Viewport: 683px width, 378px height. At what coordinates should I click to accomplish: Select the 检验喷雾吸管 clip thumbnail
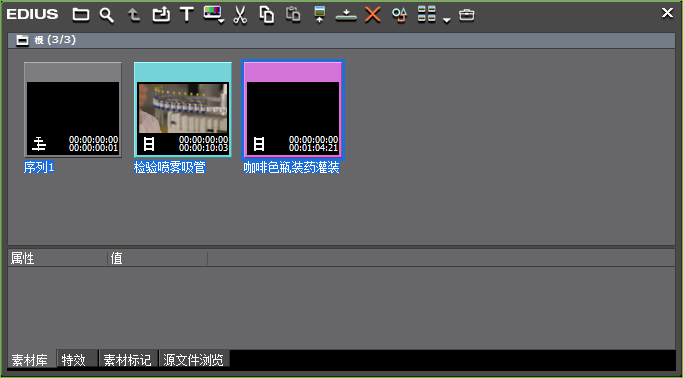(183, 110)
